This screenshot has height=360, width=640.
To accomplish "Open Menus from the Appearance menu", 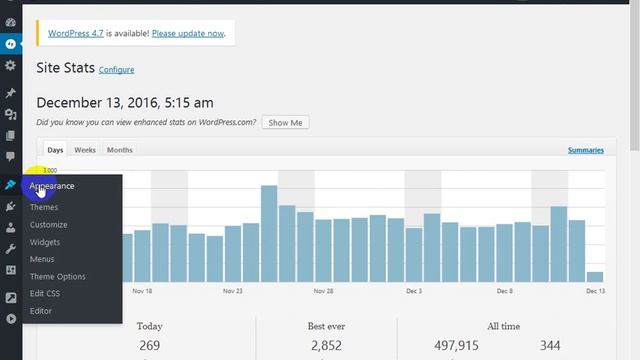I will [x=42, y=259].
